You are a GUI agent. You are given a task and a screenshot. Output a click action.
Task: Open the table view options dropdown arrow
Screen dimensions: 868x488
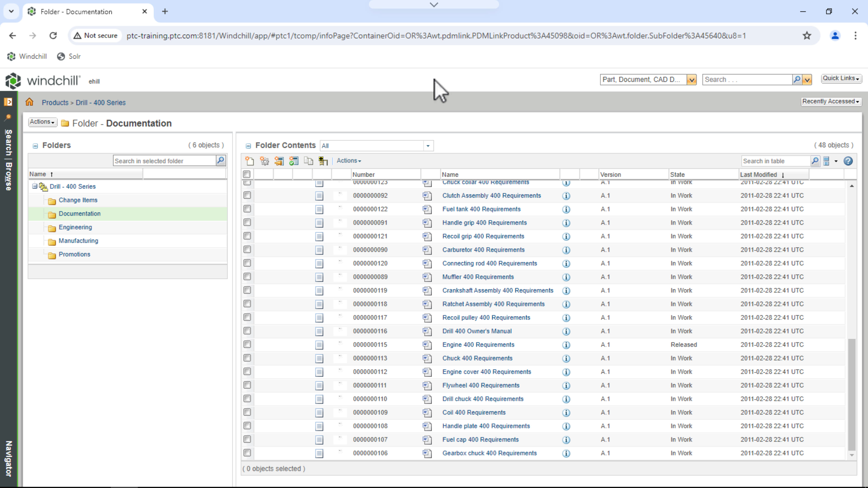click(836, 161)
